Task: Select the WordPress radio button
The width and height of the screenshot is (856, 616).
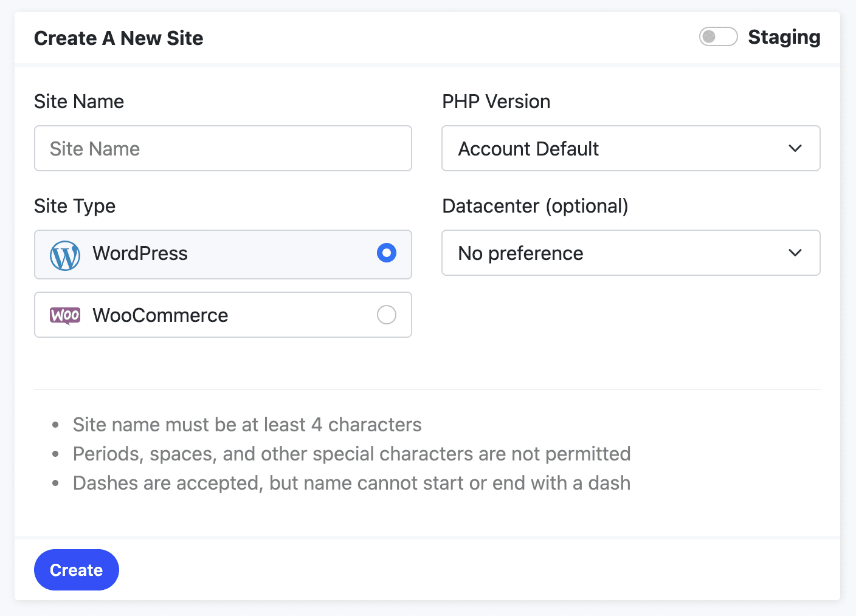Action: click(x=386, y=253)
